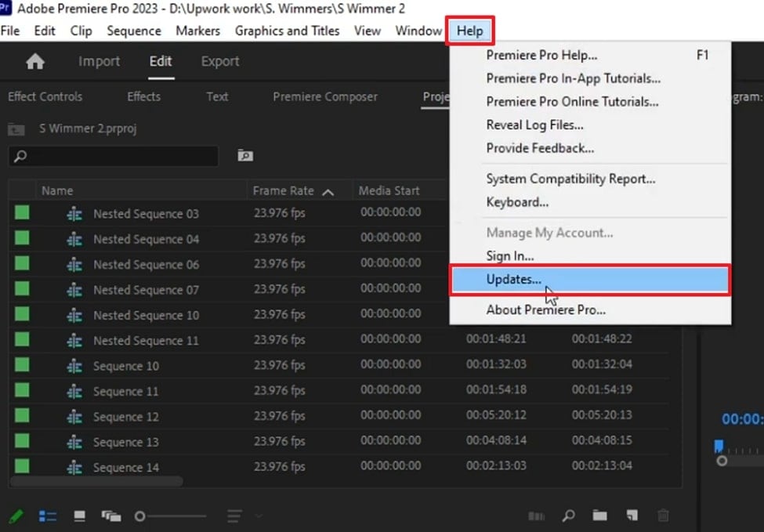This screenshot has width=764, height=532.
Task: Click sequence icon of Nested Sequence 06
Action: tap(74, 265)
